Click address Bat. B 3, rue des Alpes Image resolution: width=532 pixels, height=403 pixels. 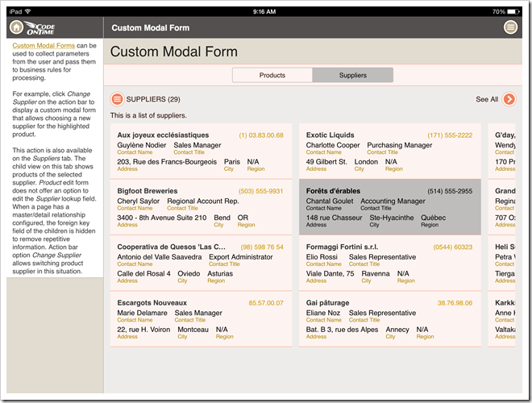[342, 330]
